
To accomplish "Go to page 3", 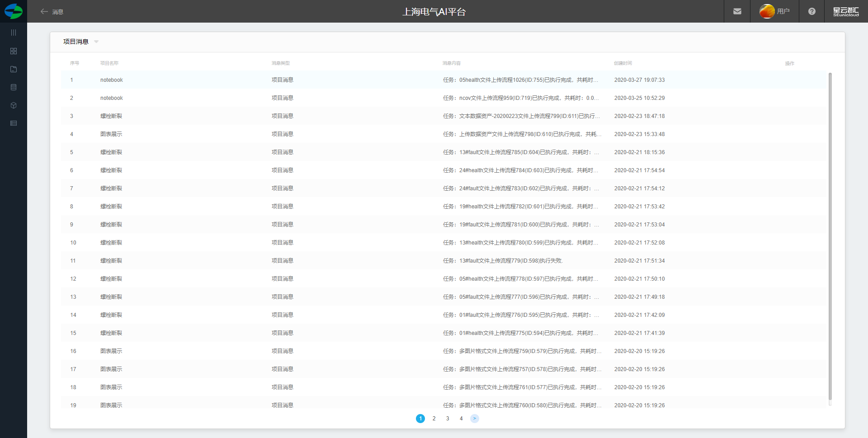I will click(x=448, y=419).
